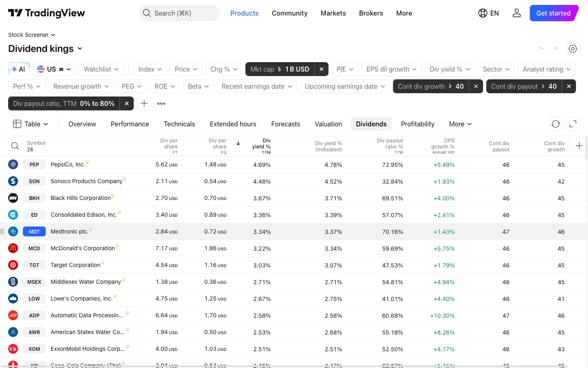The width and height of the screenshot is (588, 368).
Task: Click the McDonald's Corporation logo icon
Action: point(13,248)
